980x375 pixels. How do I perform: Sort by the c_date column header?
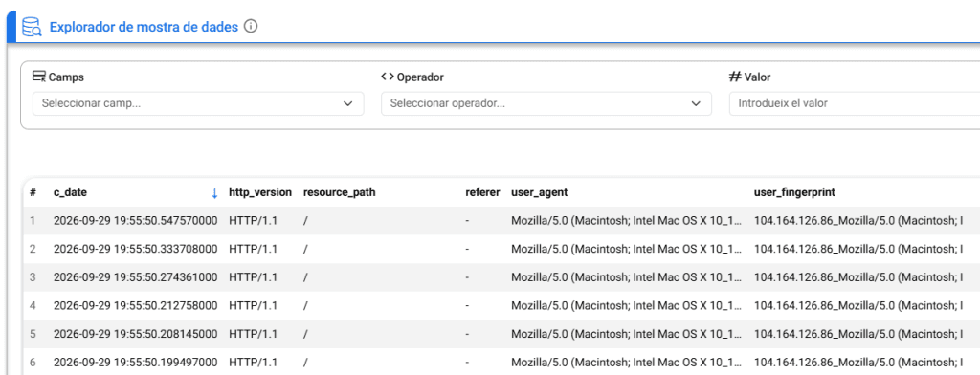point(70,192)
